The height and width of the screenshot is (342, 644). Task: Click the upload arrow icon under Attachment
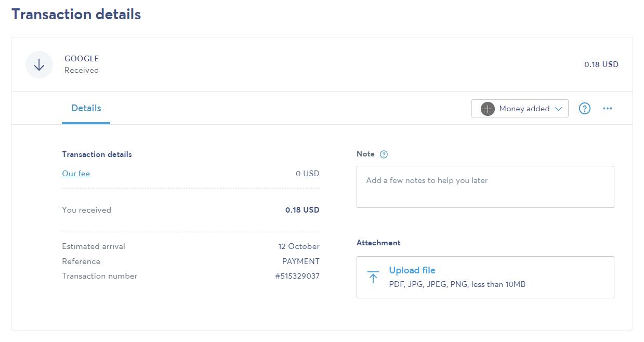373,277
